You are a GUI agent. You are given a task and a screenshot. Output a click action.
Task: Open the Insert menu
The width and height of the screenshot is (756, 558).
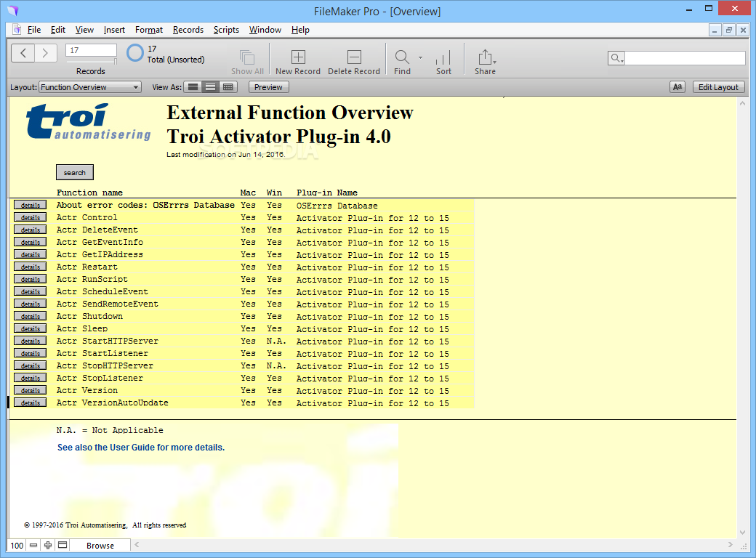pos(114,30)
